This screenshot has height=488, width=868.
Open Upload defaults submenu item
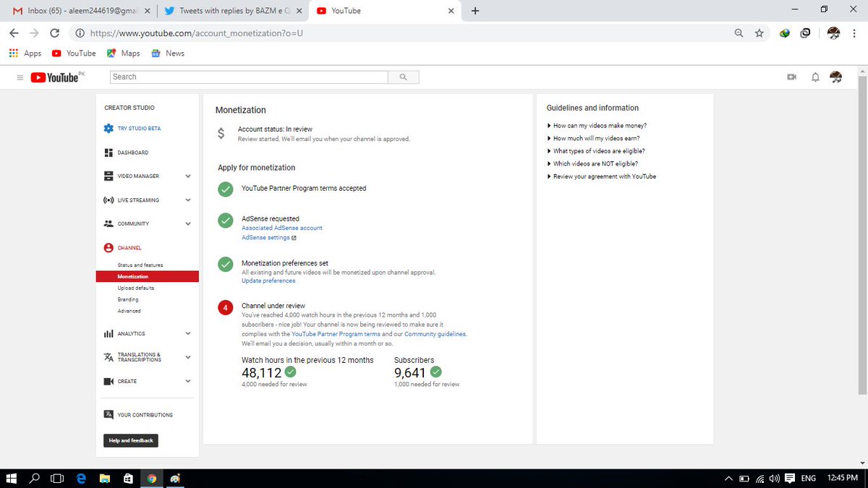point(136,288)
